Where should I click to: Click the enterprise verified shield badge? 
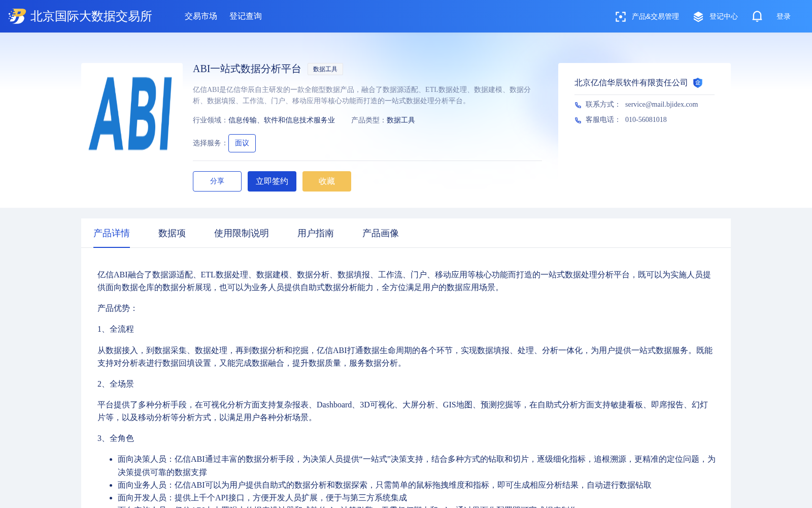(698, 83)
